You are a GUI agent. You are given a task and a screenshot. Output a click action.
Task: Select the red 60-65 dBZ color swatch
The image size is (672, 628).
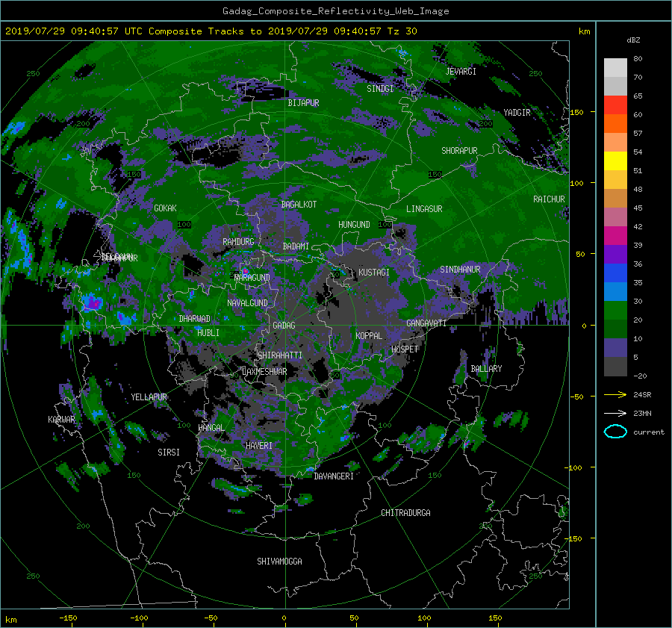pyautogui.click(x=615, y=105)
